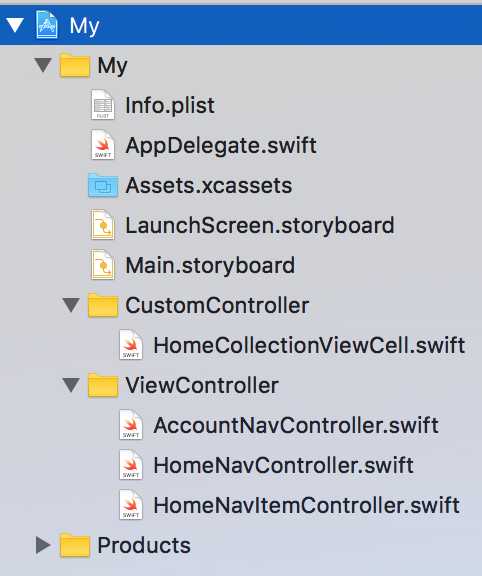482x576 pixels.
Task: Expand the Products folder disclosure triangle
Action: 43,545
